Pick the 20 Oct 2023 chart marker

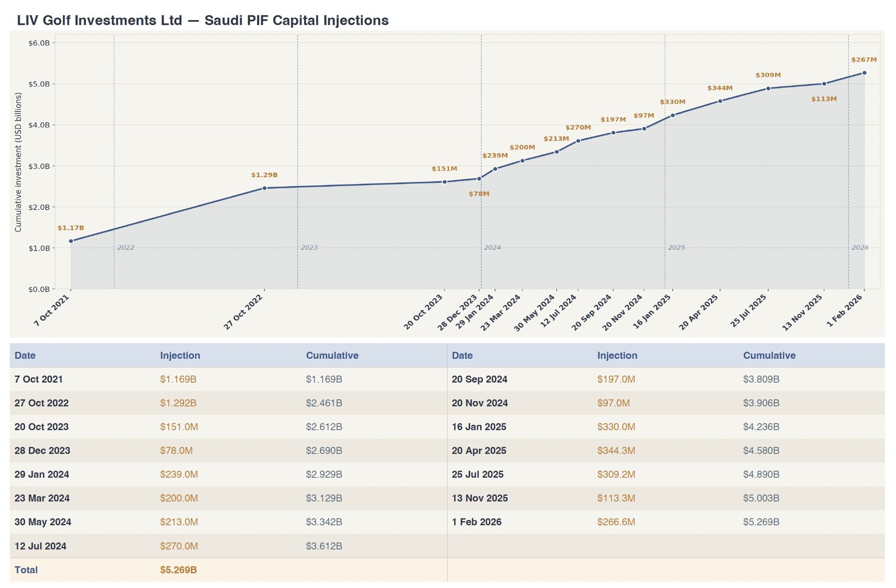[x=444, y=182]
